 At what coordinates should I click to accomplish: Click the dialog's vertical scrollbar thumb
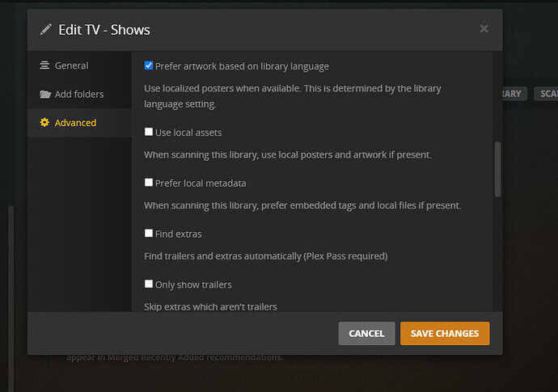click(497, 169)
